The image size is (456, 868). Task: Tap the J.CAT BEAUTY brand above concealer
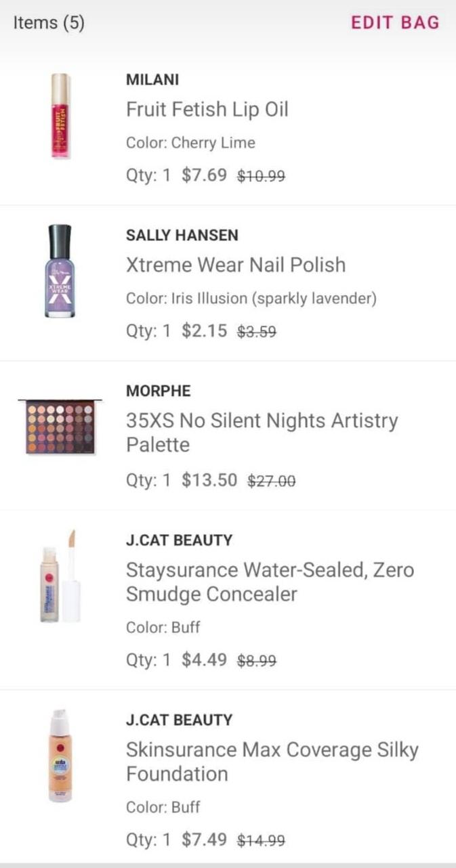click(179, 540)
